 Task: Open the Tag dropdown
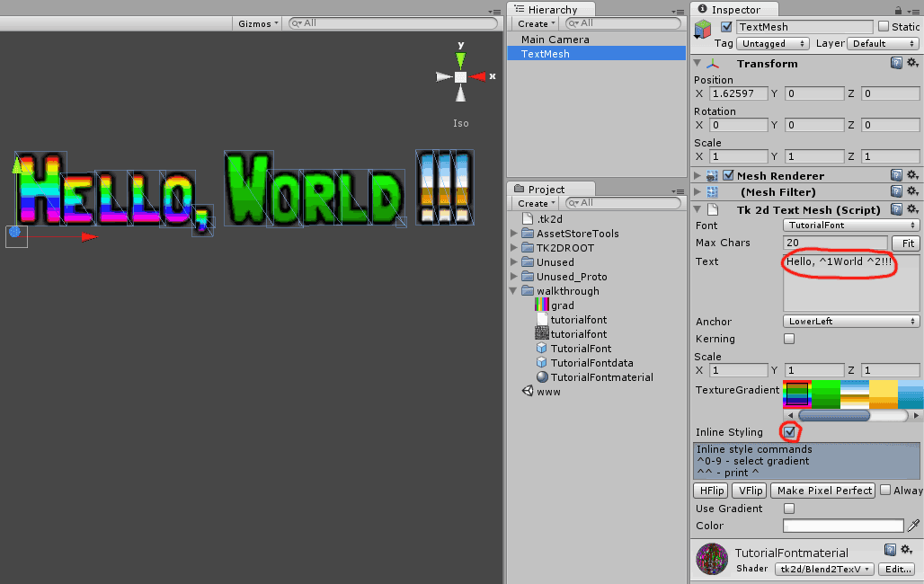(773, 44)
